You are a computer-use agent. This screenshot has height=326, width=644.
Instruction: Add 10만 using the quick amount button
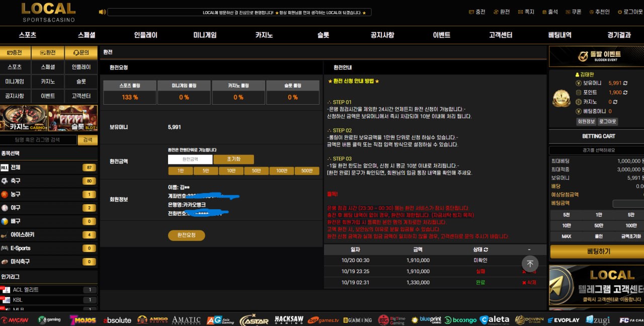231,171
